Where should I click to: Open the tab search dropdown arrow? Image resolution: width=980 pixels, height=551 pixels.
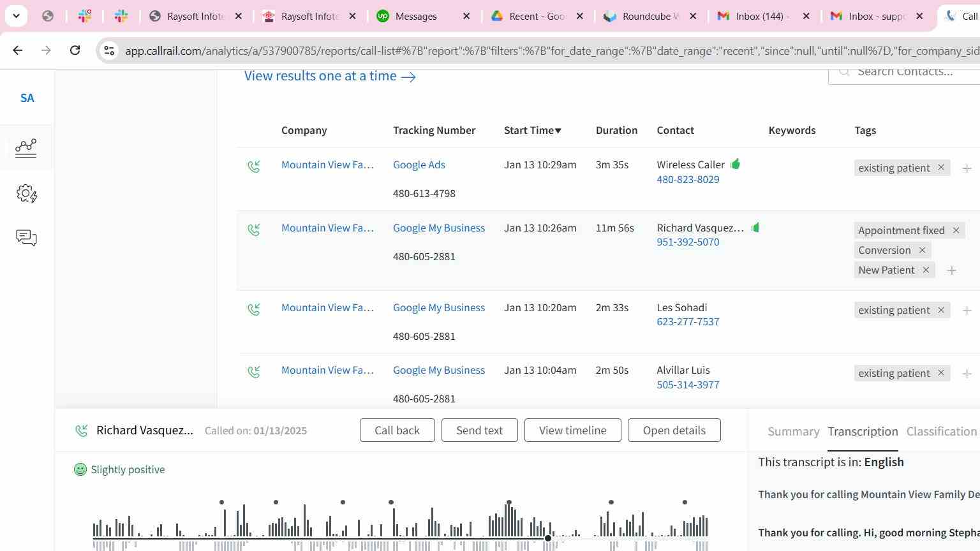click(x=16, y=16)
